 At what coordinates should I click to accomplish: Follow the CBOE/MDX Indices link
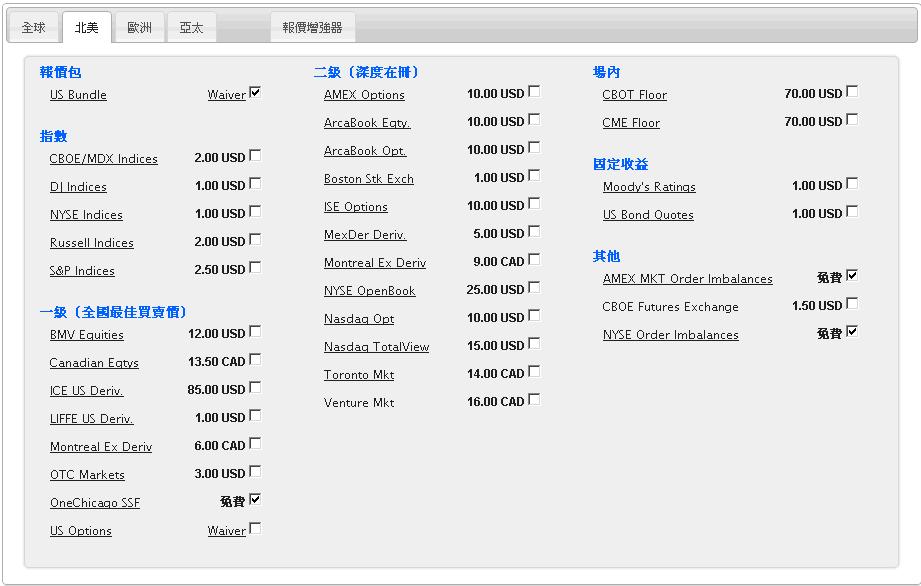click(x=103, y=159)
